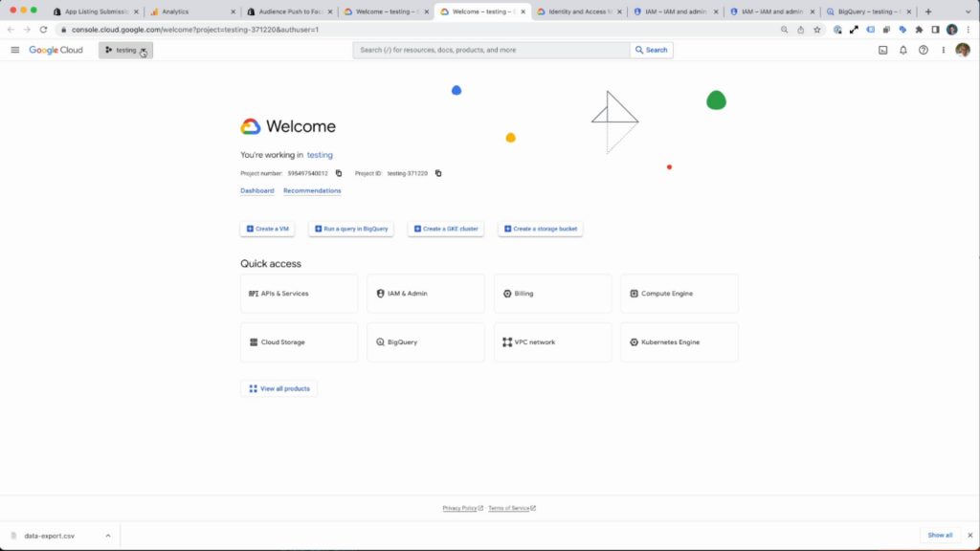Viewport: 980px width, 551px height.
Task: Click View all products
Action: click(x=278, y=388)
